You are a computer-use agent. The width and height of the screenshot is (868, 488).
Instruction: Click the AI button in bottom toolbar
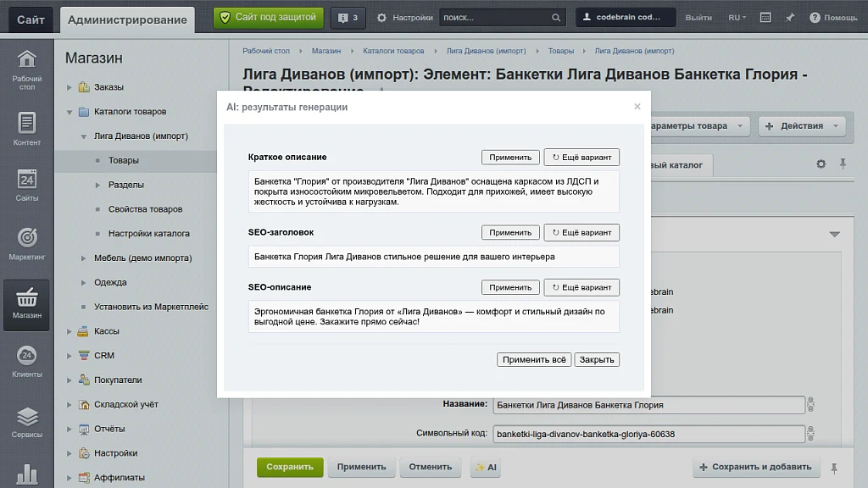coord(486,467)
